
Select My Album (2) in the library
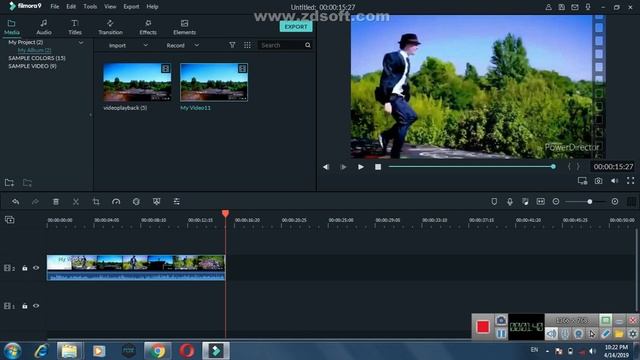coord(34,50)
